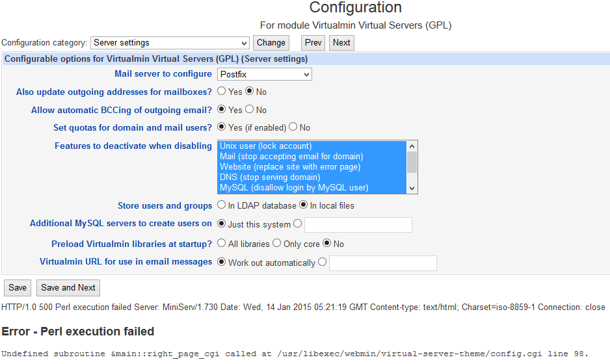Screen dimensions: 610x364
Task: Click the Error - Perl execution failed heading
Action: pos(78,331)
